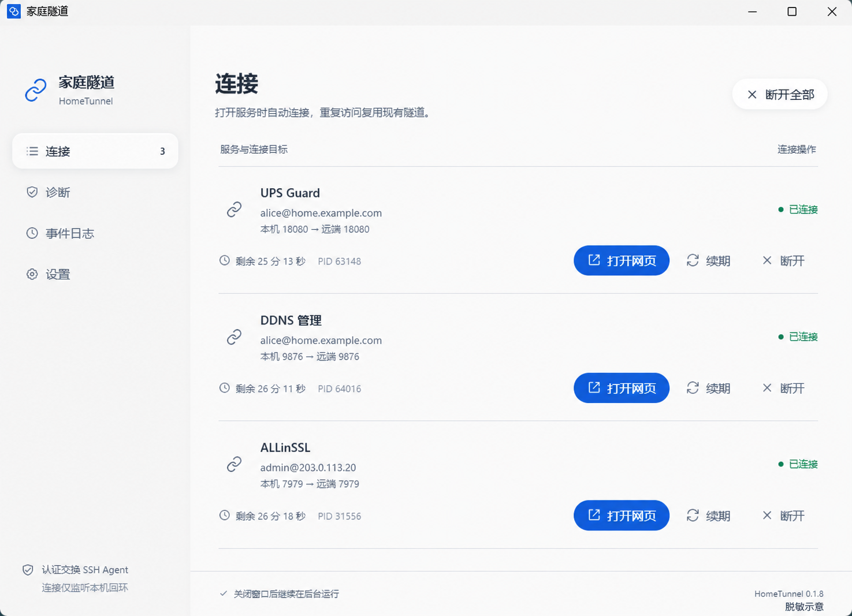Renew the UPS Guard tunnel with 续期
852x616 pixels.
coord(709,260)
